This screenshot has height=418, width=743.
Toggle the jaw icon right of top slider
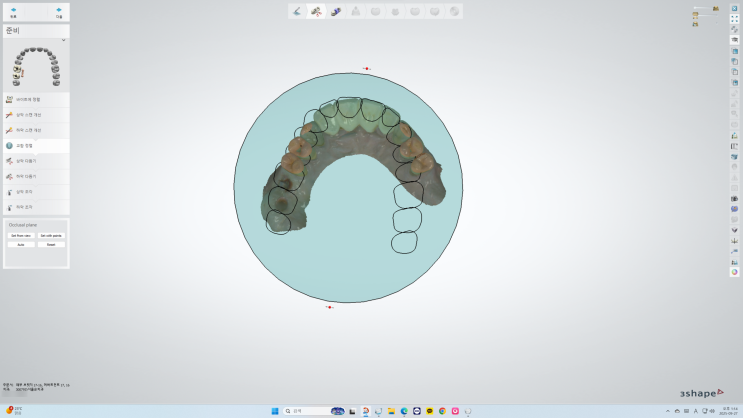pyautogui.click(x=716, y=9)
